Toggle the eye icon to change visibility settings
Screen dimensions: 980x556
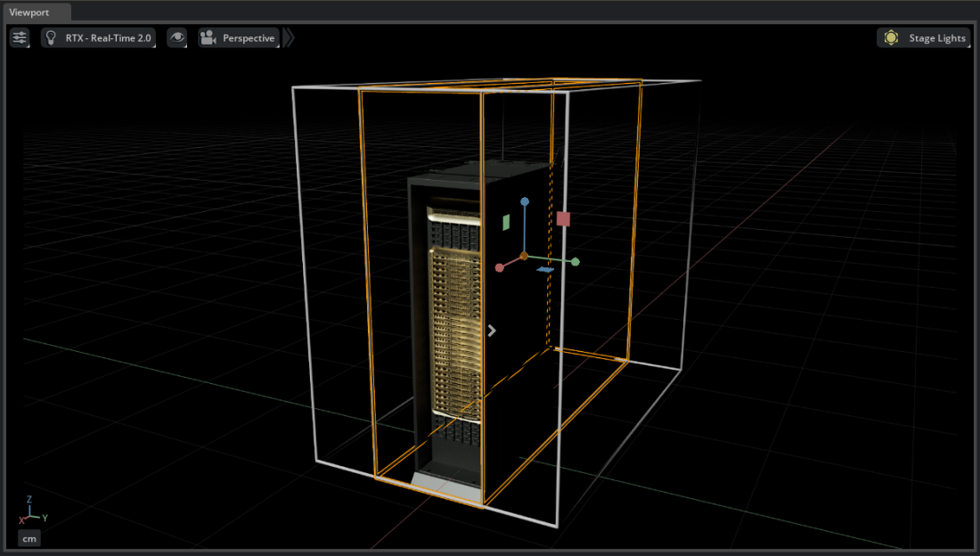176,37
